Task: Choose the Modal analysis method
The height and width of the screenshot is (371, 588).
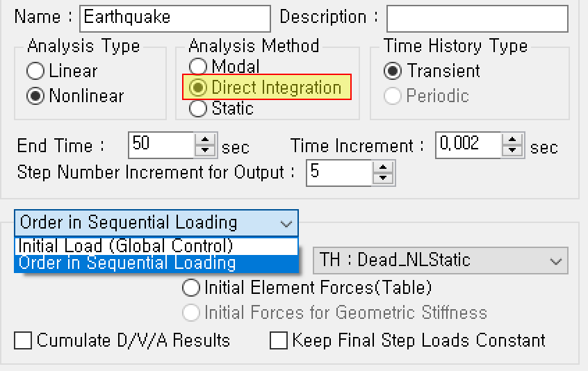Action: pyautogui.click(x=199, y=67)
